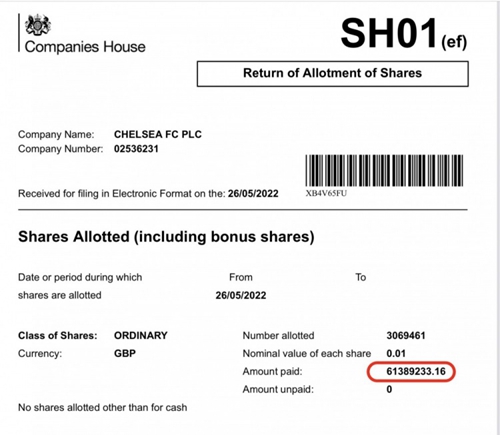Click the Return of Allotment of Shares box

click(x=333, y=73)
